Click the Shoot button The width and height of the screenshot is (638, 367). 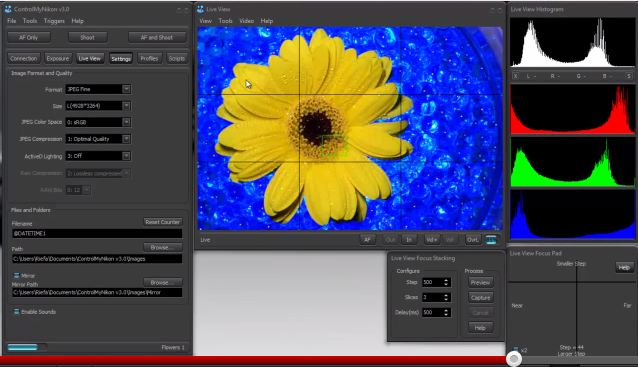click(87, 37)
